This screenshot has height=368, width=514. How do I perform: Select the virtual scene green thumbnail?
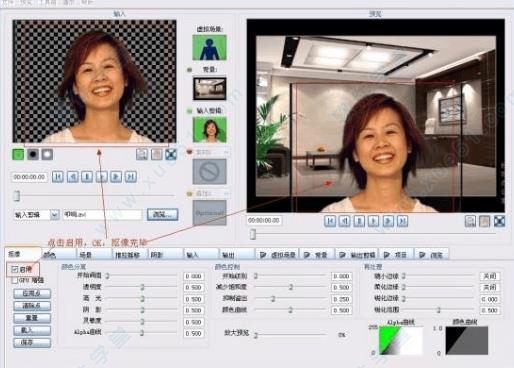209,48
